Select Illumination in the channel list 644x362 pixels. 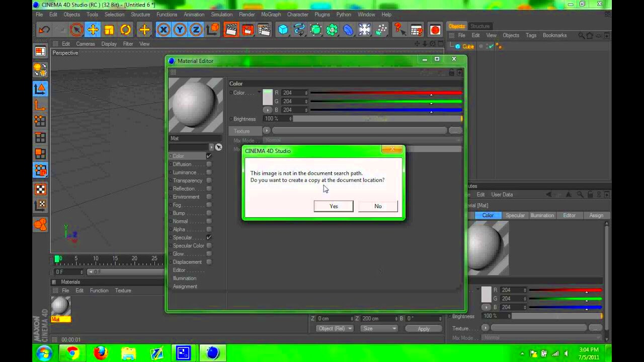click(185, 278)
